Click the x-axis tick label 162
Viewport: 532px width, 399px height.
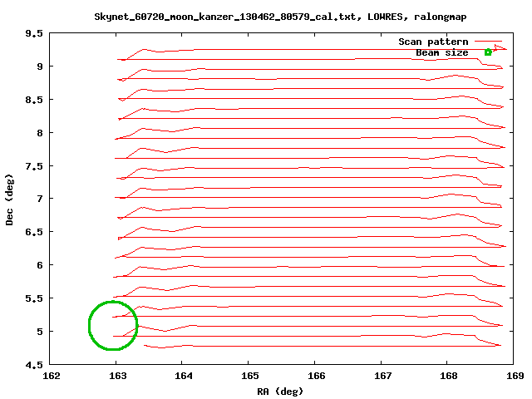(52, 376)
